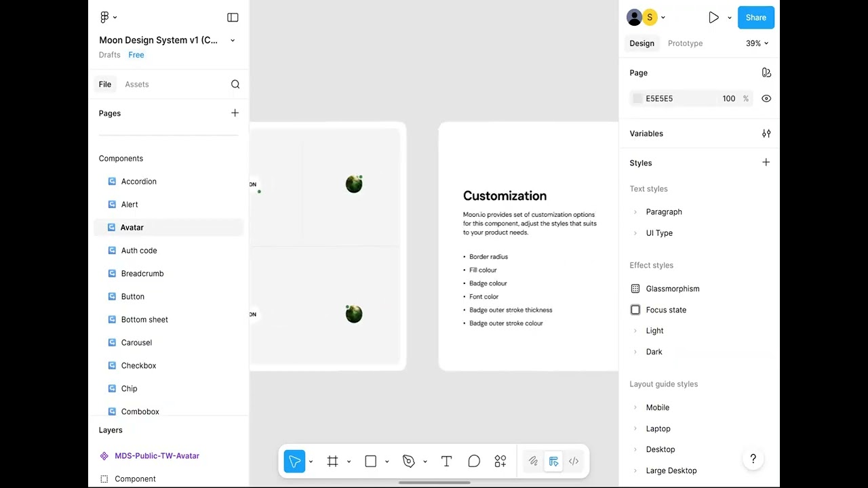Click the lower avatar image on canvas
This screenshot has height=488, width=868.
pyautogui.click(x=354, y=314)
